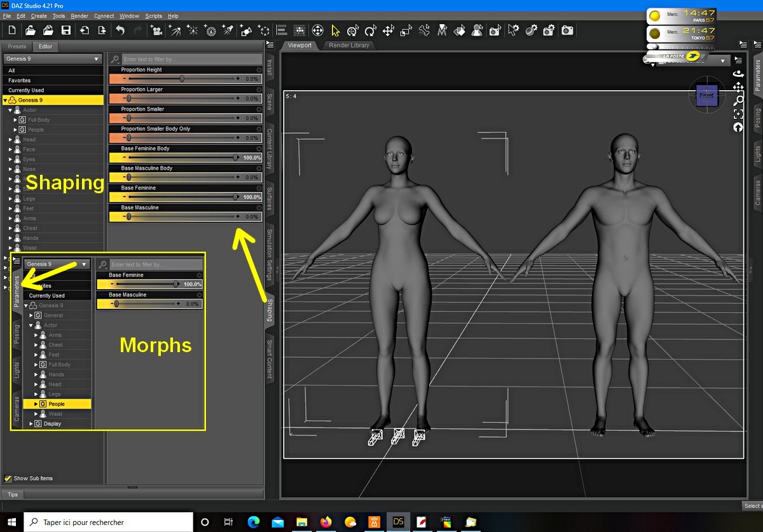Open settings gear for Base Masculine Body
The height and width of the screenshot is (532, 763).
pyautogui.click(x=259, y=168)
